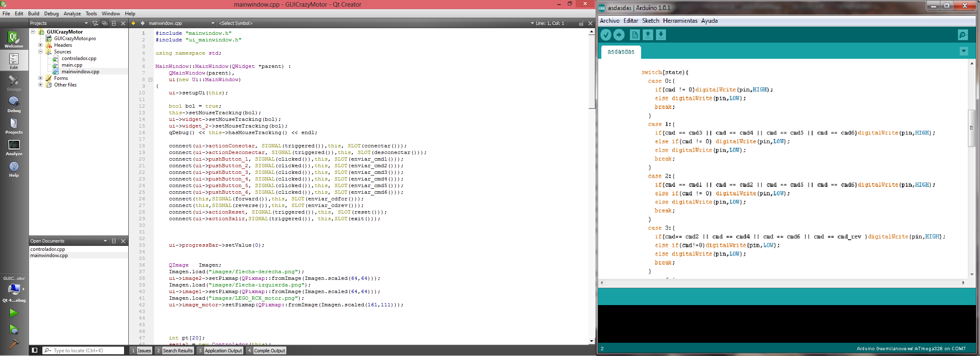Viewport: 980px width, 356px height.
Task: Open the Application Output pane
Action: tap(220, 350)
